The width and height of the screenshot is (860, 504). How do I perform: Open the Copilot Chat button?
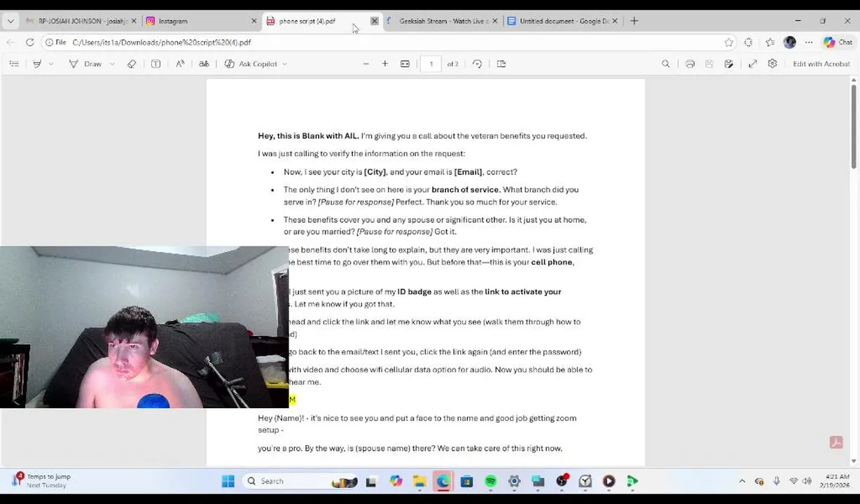point(838,42)
